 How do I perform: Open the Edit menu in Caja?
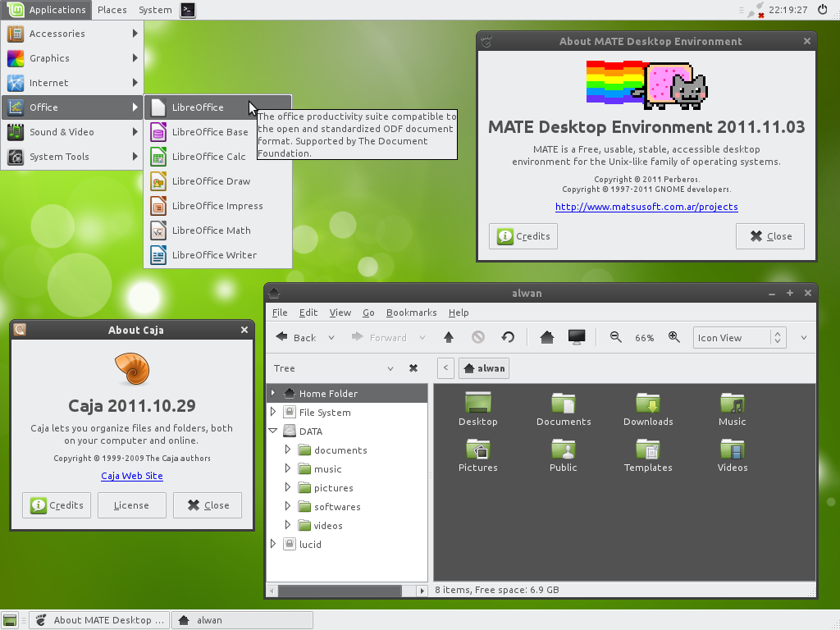308,313
